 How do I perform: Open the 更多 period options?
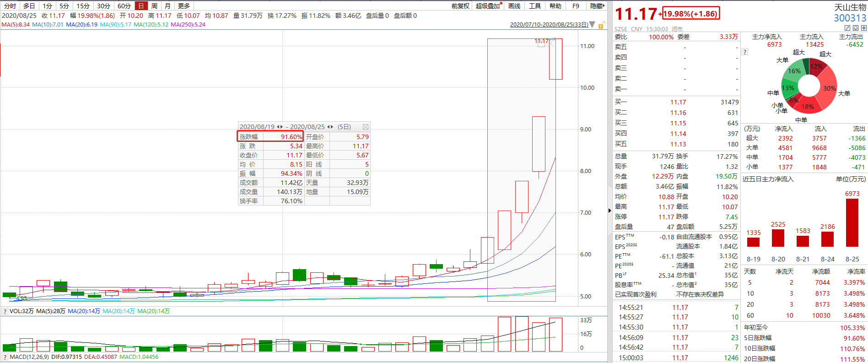click(x=184, y=6)
